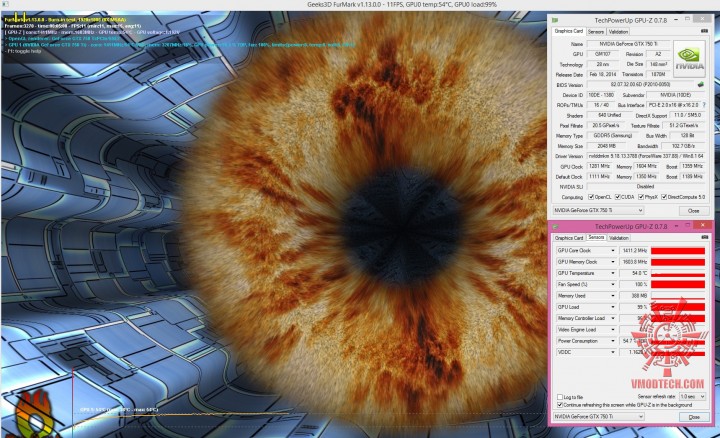720x438 pixels.
Task: Toggle the PhysX checkbox
Action: (641, 197)
